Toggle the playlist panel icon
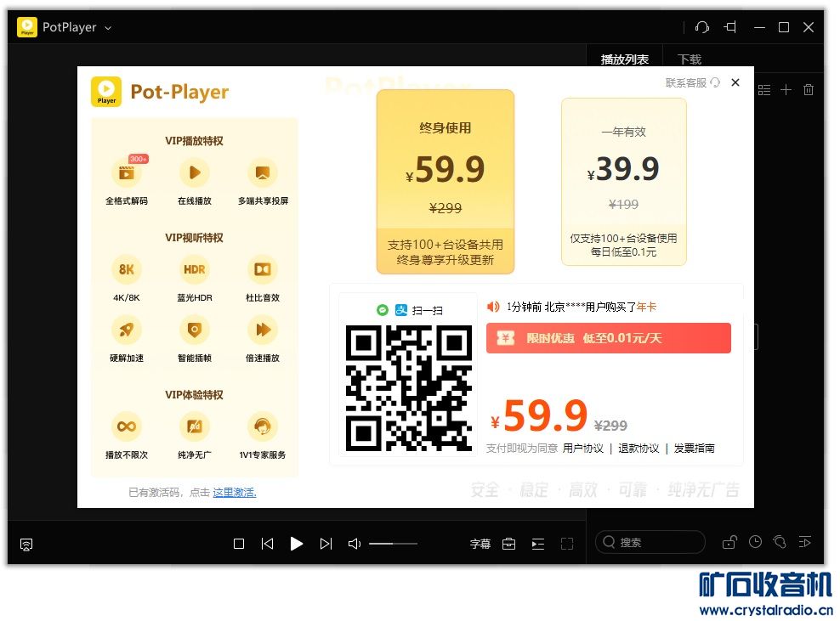 pyautogui.click(x=538, y=544)
